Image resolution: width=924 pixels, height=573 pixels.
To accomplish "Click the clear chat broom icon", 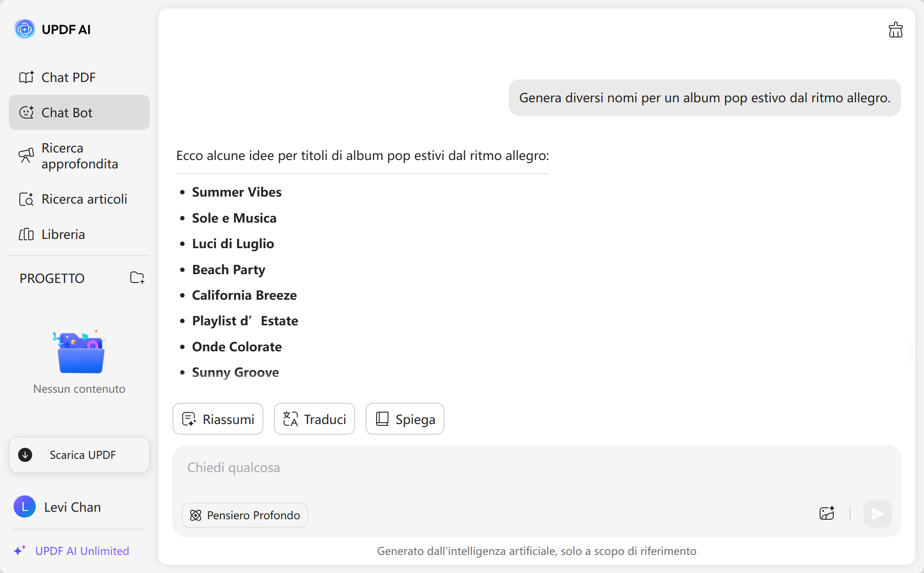I will (x=895, y=30).
